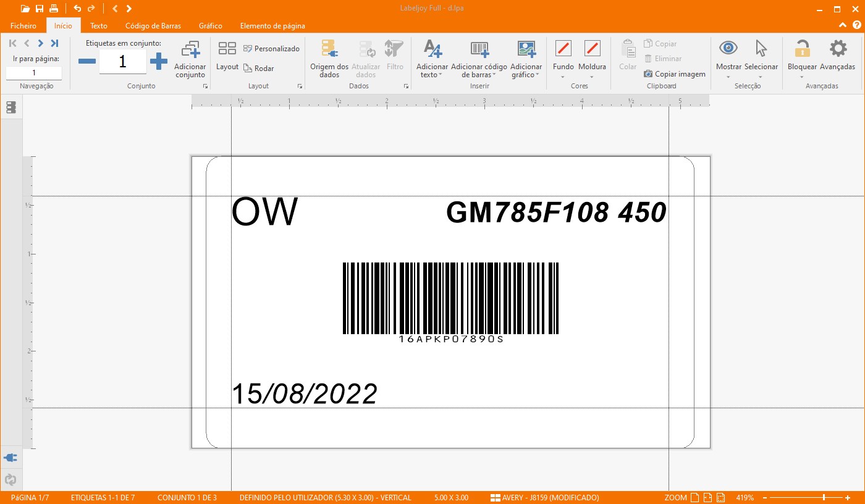Click Copiar in Clipboard group
The width and height of the screenshot is (865, 504).
[x=660, y=44]
